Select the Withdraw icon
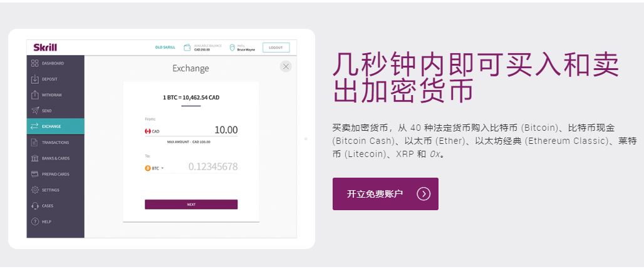The width and height of the screenshot is (644, 269). [34, 95]
